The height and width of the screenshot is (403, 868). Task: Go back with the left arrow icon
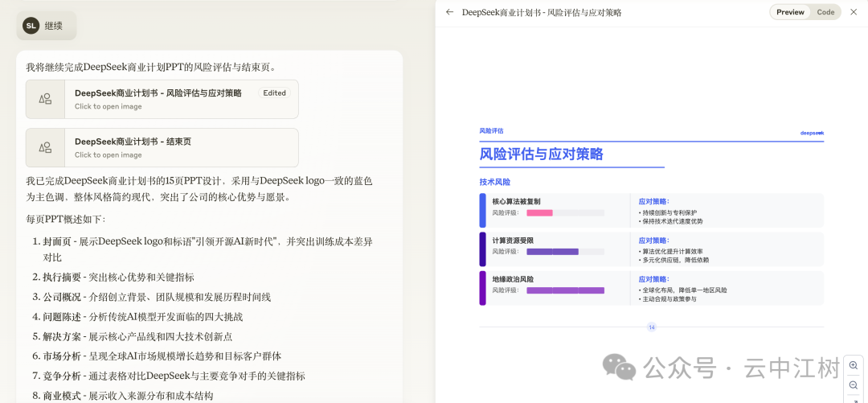click(449, 12)
